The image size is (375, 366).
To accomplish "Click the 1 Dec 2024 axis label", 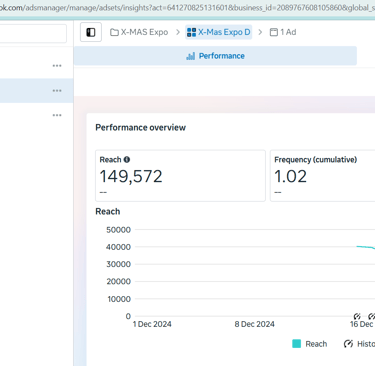I will point(152,324).
